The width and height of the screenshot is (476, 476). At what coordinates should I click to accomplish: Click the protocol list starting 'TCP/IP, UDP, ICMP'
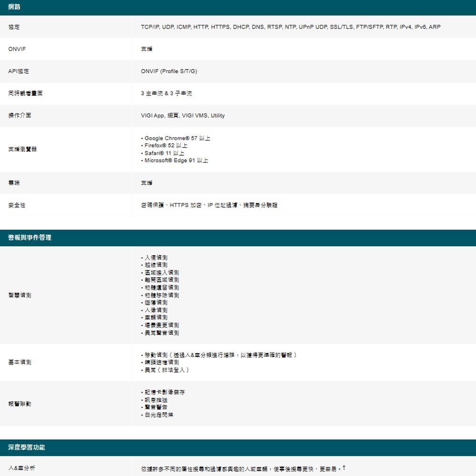290,27
